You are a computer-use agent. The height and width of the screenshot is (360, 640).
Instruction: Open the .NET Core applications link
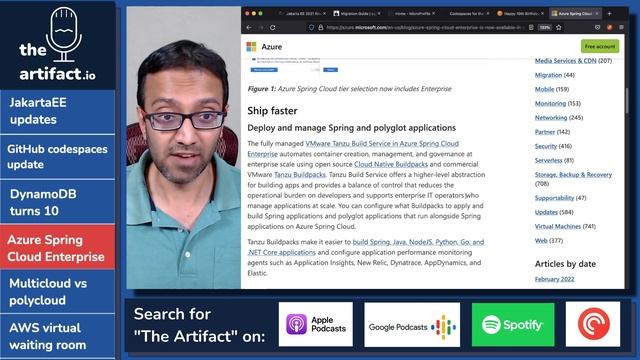click(x=282, y=252)
